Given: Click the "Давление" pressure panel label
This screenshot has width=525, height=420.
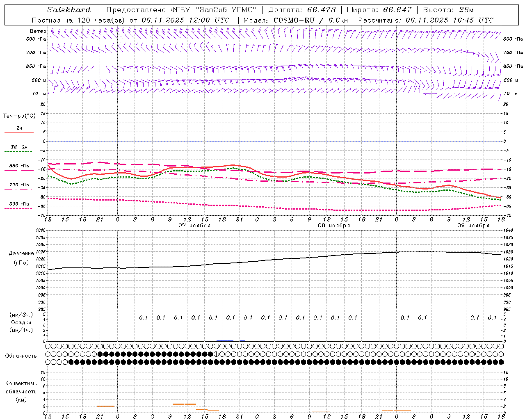Looking at the screenshot, I should coord(21,253).
